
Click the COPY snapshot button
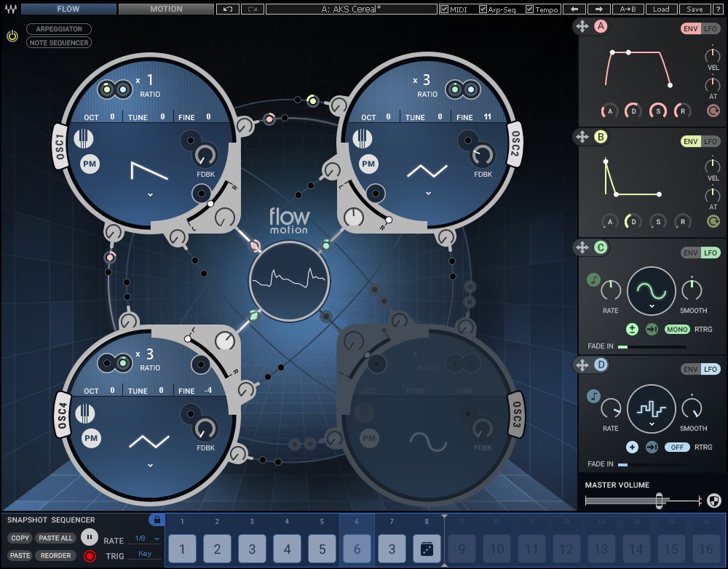20,538
